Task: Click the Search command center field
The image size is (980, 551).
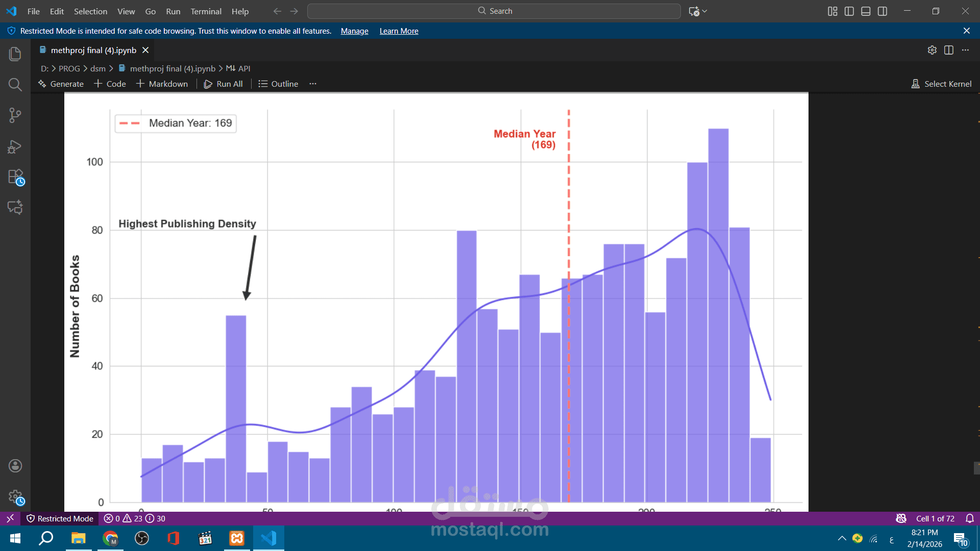Action: (x=494, y=11)
